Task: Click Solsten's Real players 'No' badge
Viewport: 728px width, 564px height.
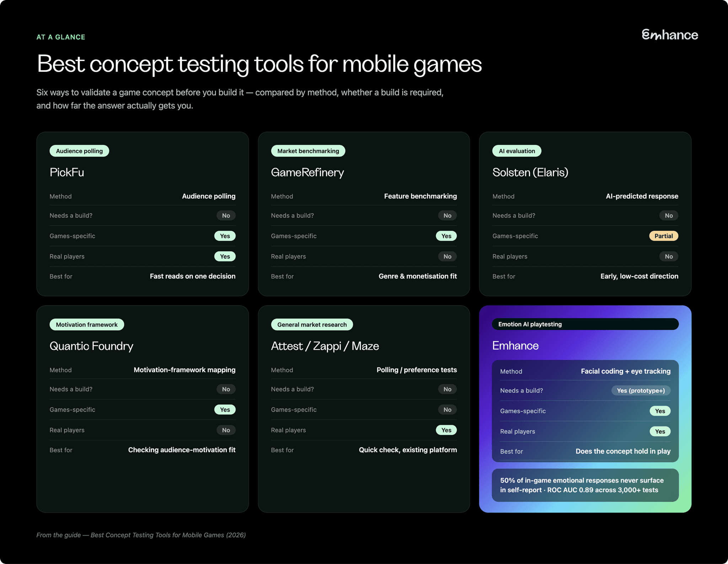Action: [x=669, y=256]
